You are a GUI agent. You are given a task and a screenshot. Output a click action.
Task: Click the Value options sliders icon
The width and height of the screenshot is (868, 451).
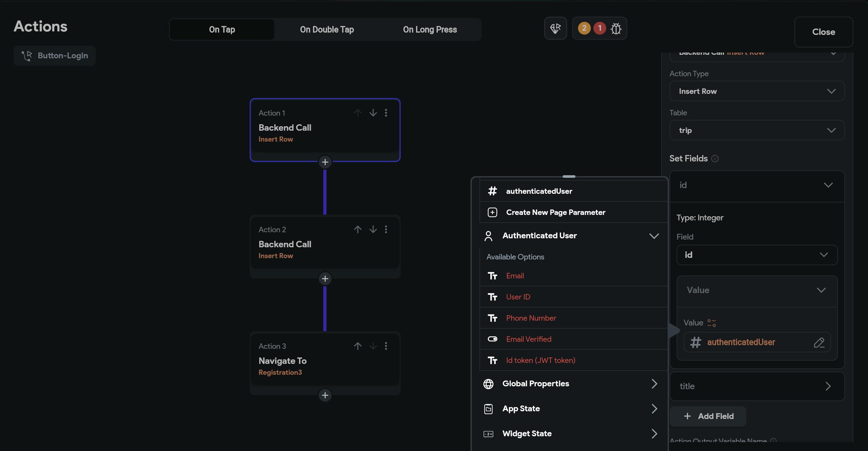tap(711, 323)
